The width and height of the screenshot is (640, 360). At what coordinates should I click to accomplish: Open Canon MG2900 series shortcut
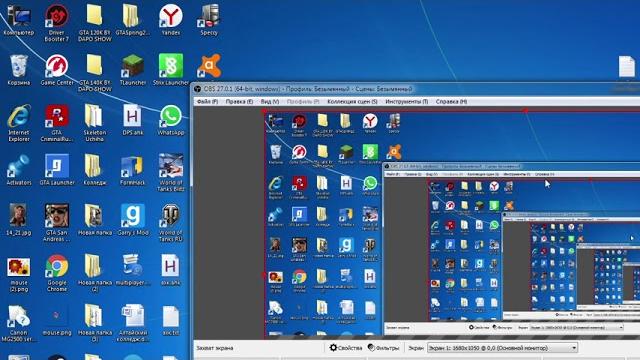19,323
